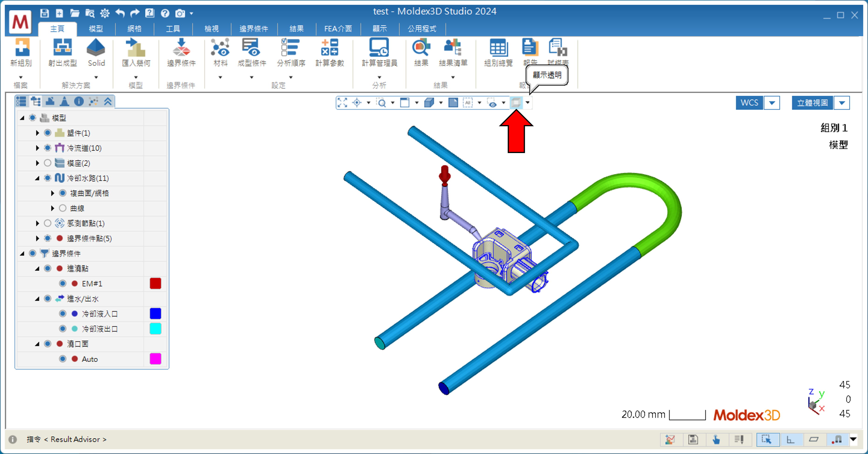This screenshot has width=868, height=454.
Task: Show the 感測節點(1) sensor nodes
Action: point(48,223)
